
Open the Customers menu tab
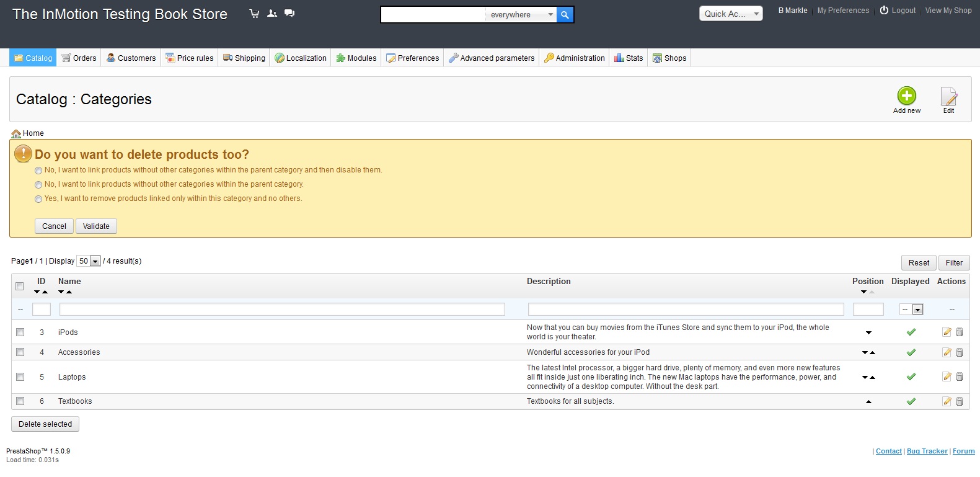pos(131,58)
